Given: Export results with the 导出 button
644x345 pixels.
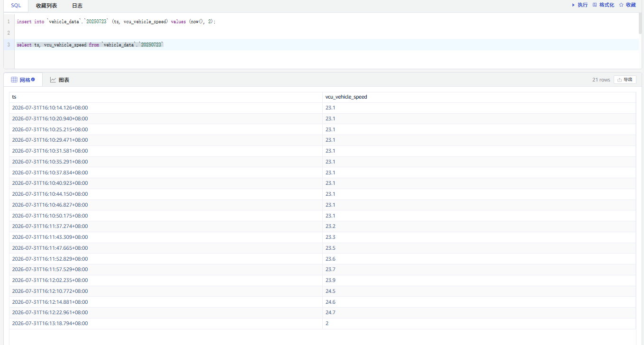Looking at the screenshot, I should click(x=625, y=80).
